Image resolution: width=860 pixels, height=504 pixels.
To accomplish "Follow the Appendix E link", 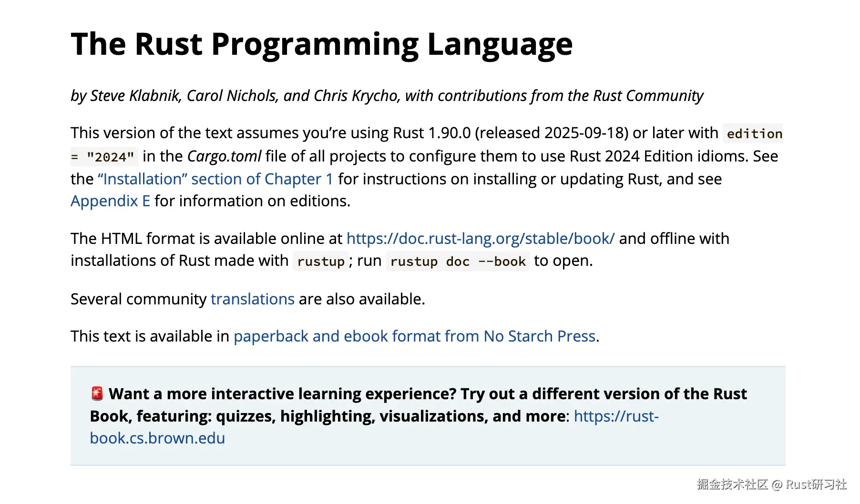I will click(x=110, y=201).
